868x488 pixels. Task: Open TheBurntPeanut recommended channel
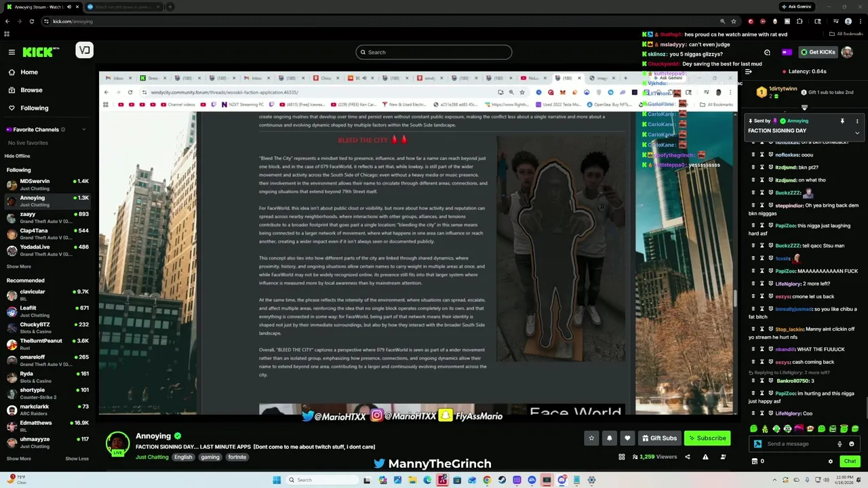point(47,344)
